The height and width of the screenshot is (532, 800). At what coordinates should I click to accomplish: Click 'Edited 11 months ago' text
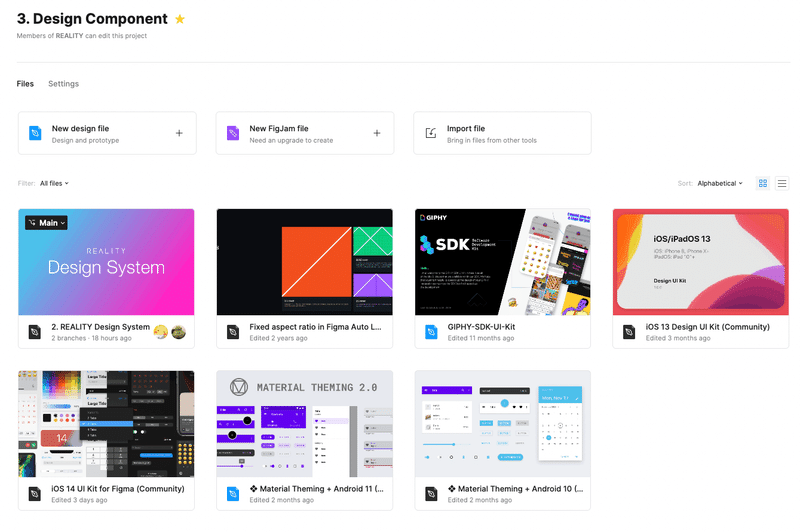click(481, 338)
